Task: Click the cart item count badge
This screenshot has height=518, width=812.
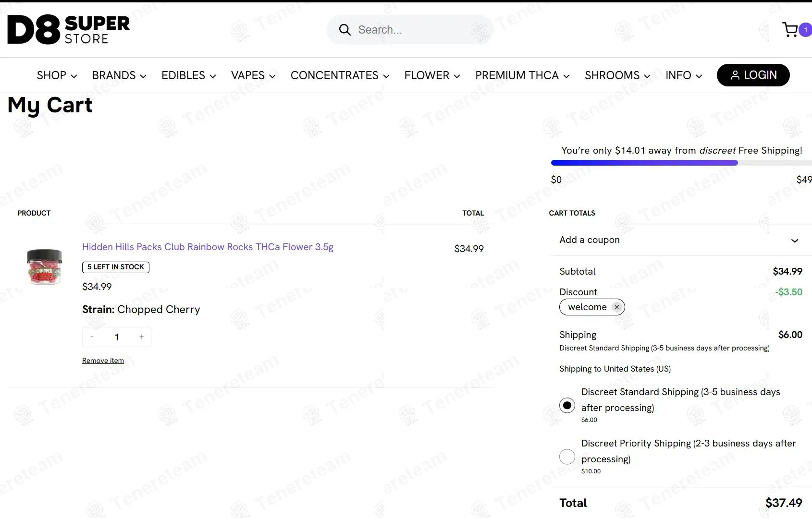Action: (806, 30)
